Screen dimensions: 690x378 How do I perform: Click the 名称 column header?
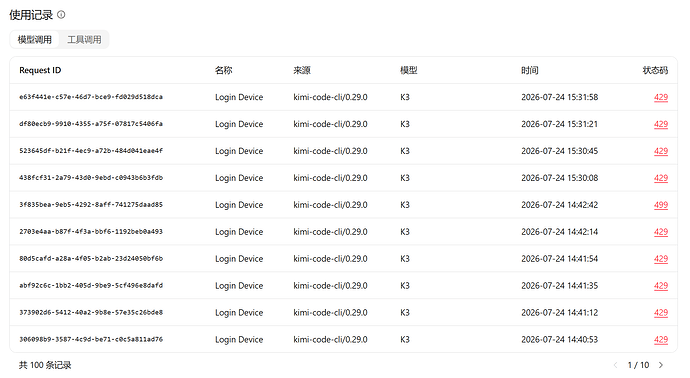[224, 70]
